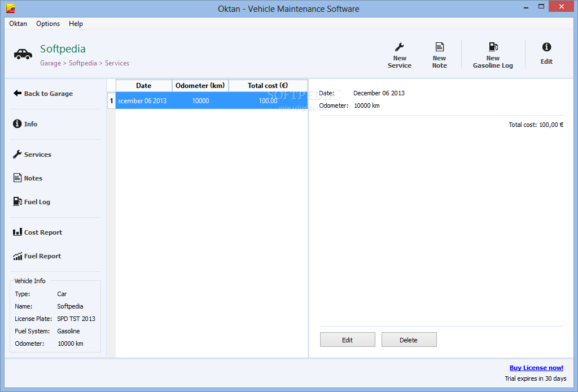Click the Garage breadcrumb link
This screenshot has width=578, height=392.
(50, 63)
